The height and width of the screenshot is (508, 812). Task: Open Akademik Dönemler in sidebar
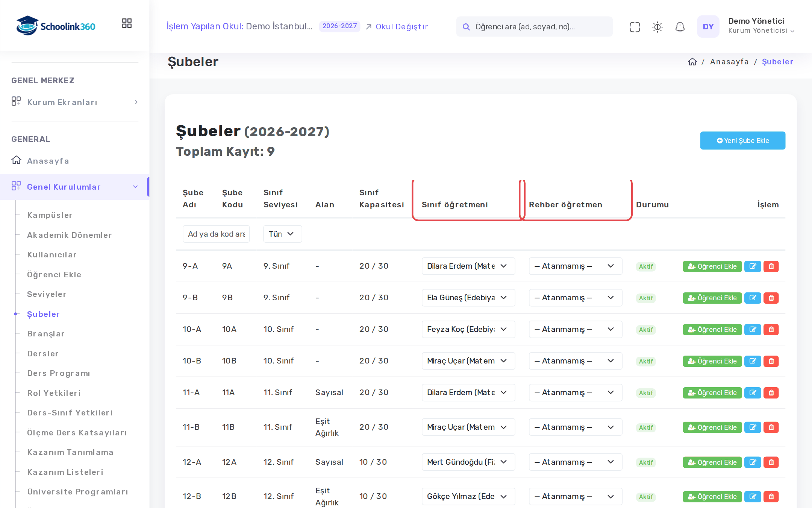coord(70,235)
